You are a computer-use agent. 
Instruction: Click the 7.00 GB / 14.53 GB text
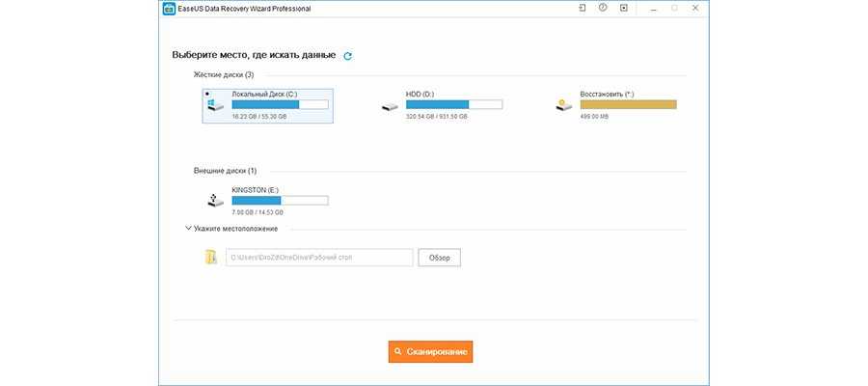(258, 212)
